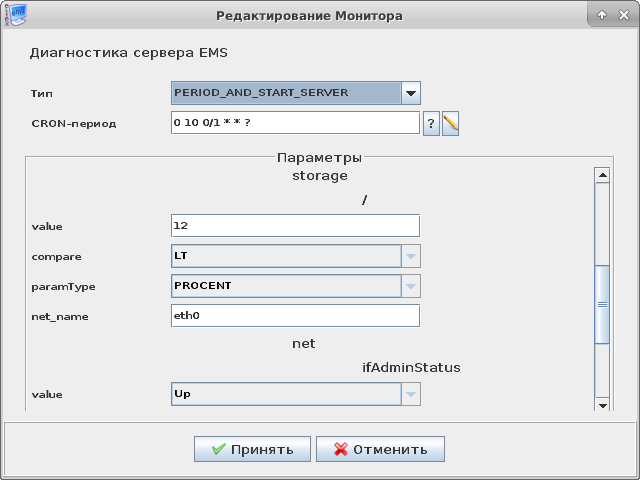
Task: Roll up the window with title bar arrow
Action: pyautogui.click(x=602, y=15)
